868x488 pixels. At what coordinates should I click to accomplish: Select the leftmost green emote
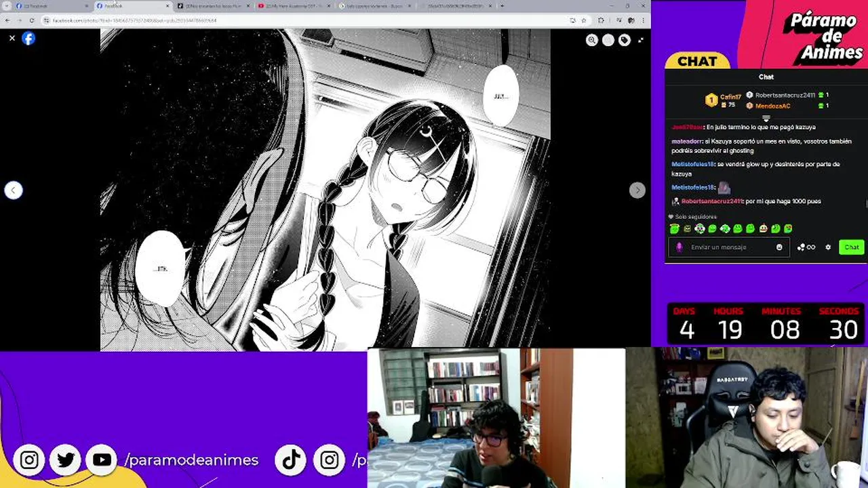(x=674, y=228)
